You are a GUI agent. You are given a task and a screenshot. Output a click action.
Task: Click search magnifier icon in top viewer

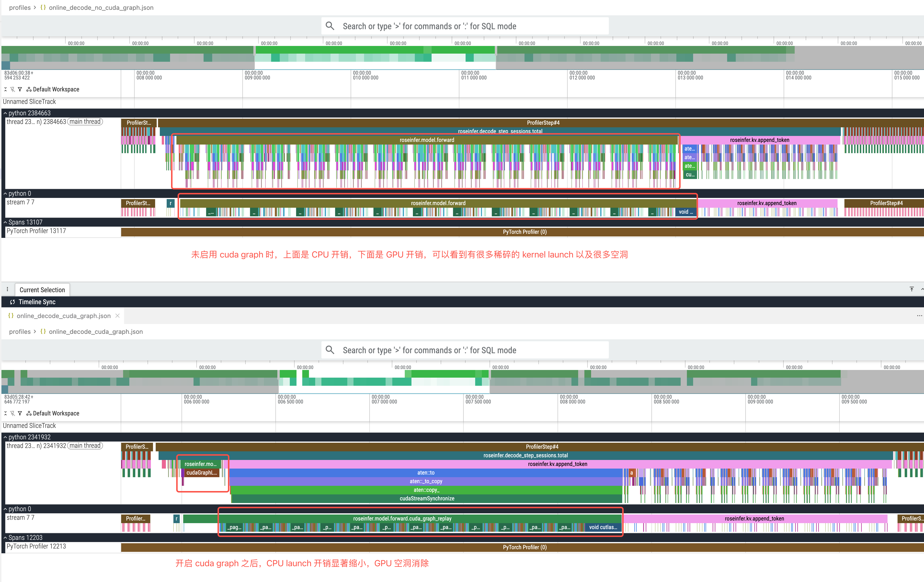(x=330, y=26)
